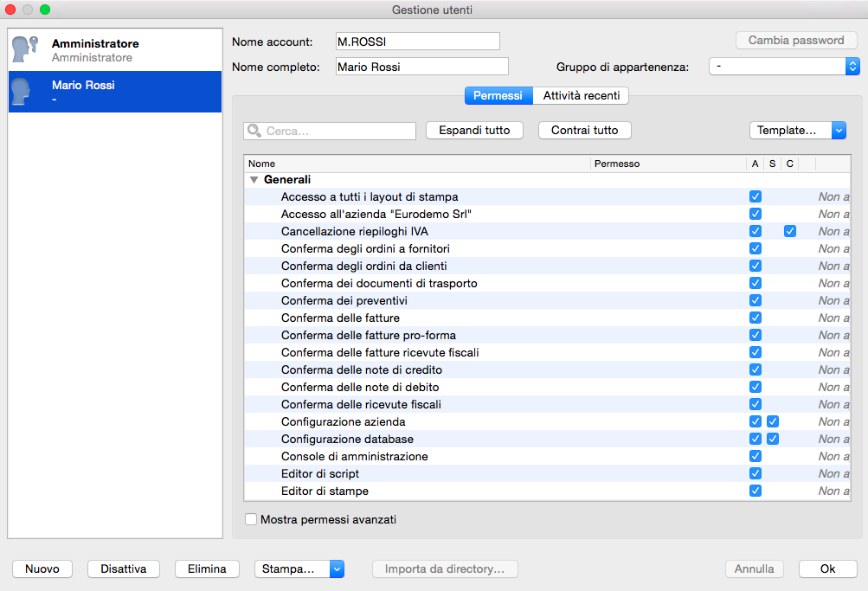Open the Stampa dropdown button
The image size is (868, 591).
[299, 569]
